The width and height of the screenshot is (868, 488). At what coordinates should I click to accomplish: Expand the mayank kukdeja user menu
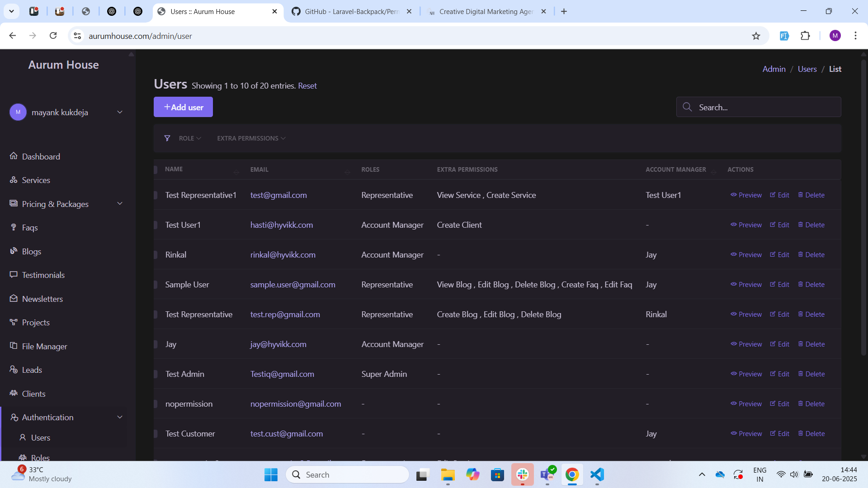point(120,112)
